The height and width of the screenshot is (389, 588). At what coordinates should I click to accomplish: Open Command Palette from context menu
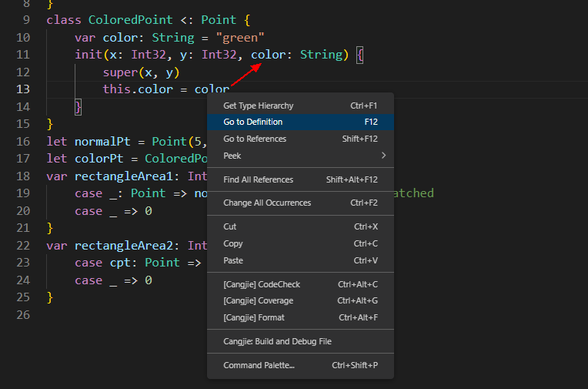click(259, 365)
